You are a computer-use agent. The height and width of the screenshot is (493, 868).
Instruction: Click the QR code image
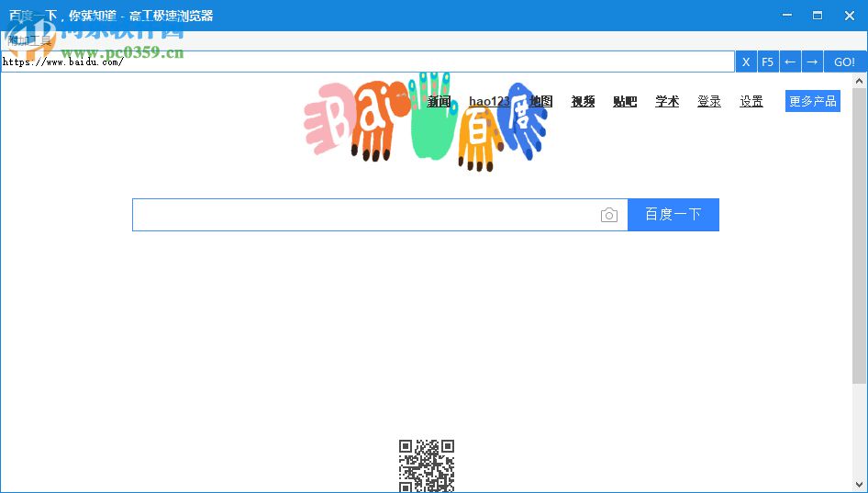point(427,465)
